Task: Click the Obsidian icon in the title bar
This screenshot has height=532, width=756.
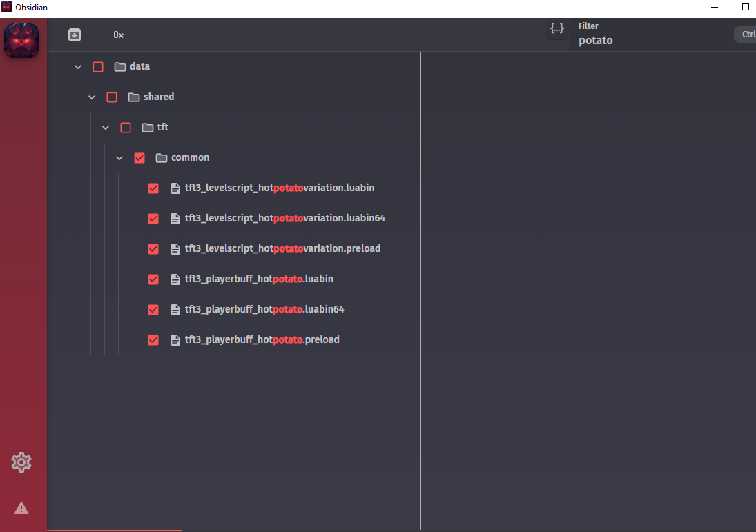Action: pyautogui.click(x=8, y=7)
